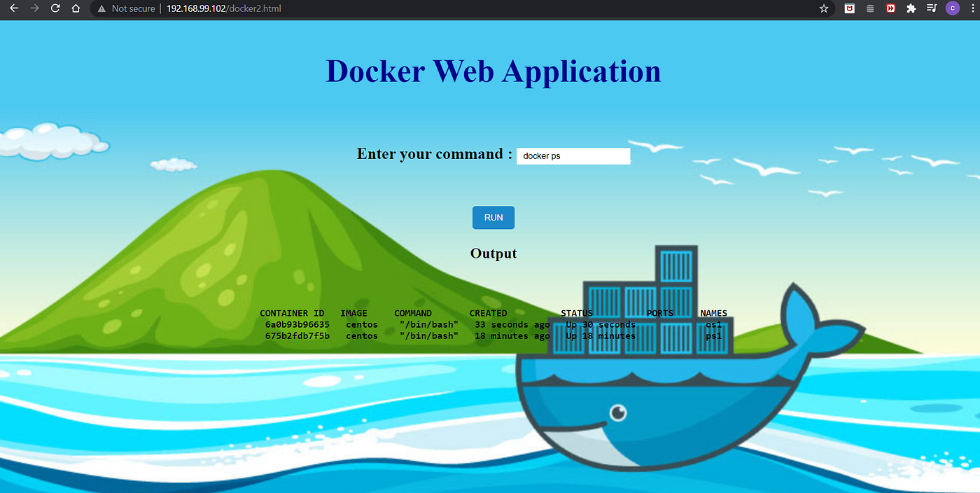Click the reload page icon

pyautogui.click(x=55, y=8)
